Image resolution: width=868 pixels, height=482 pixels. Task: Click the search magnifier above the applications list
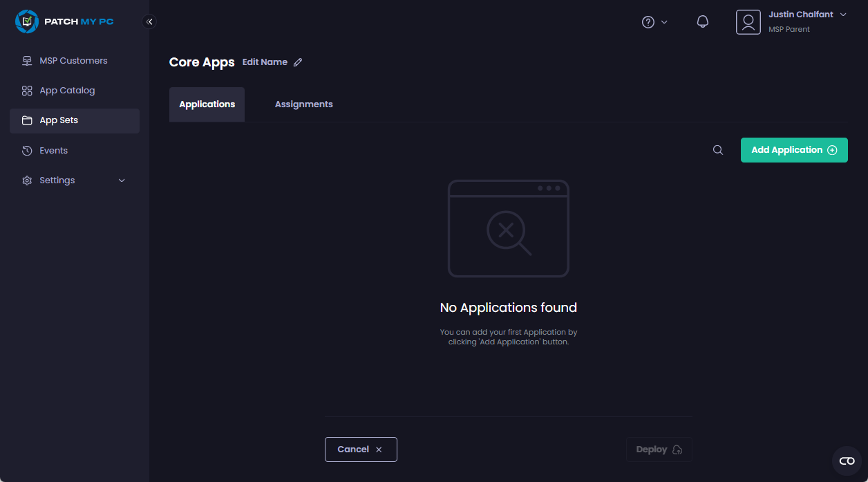tap(717, 149)
